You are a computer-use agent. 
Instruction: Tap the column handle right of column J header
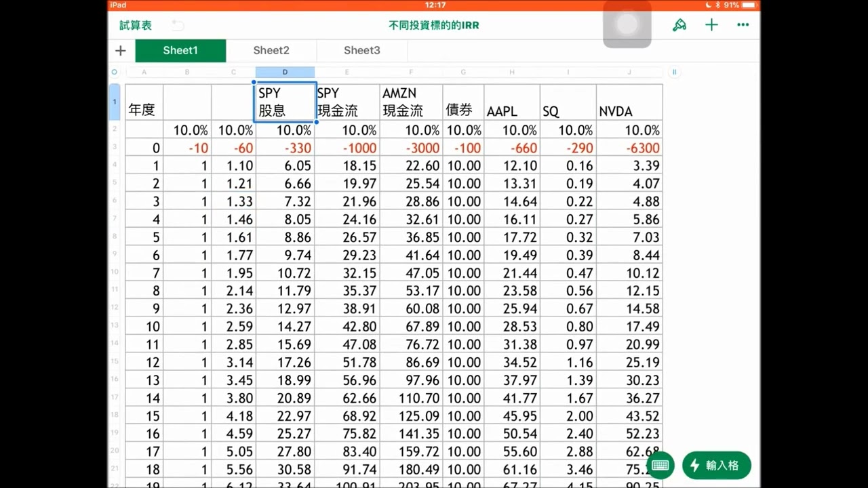click(x=675, y=72)
